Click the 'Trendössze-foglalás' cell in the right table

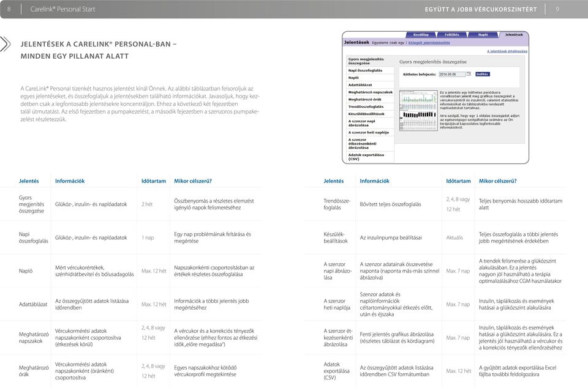[337, 204]
